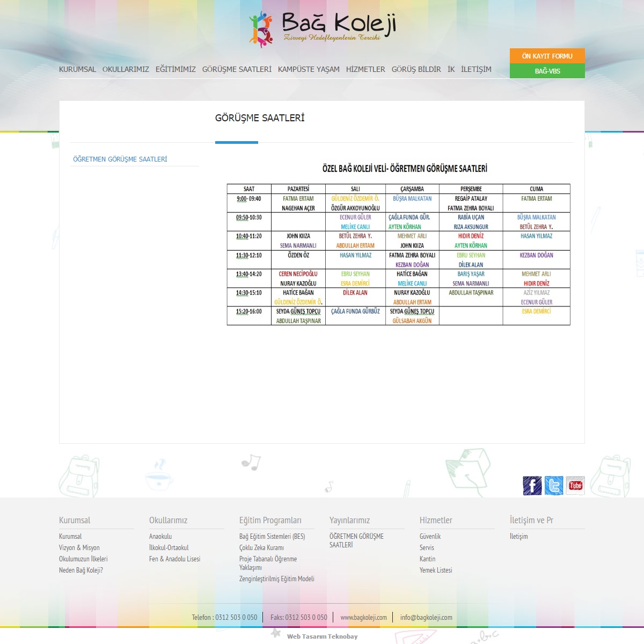
Task: Click the ÖN KAYIT FORMU button
Action: click(x=547, y=56)
